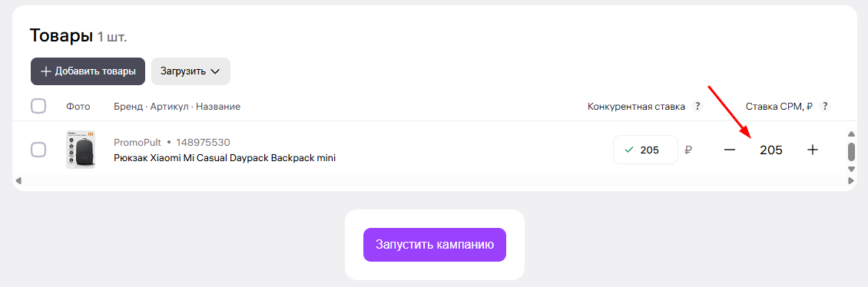
Task: Increase CPM bid with the plus icon
Action: 812,150
